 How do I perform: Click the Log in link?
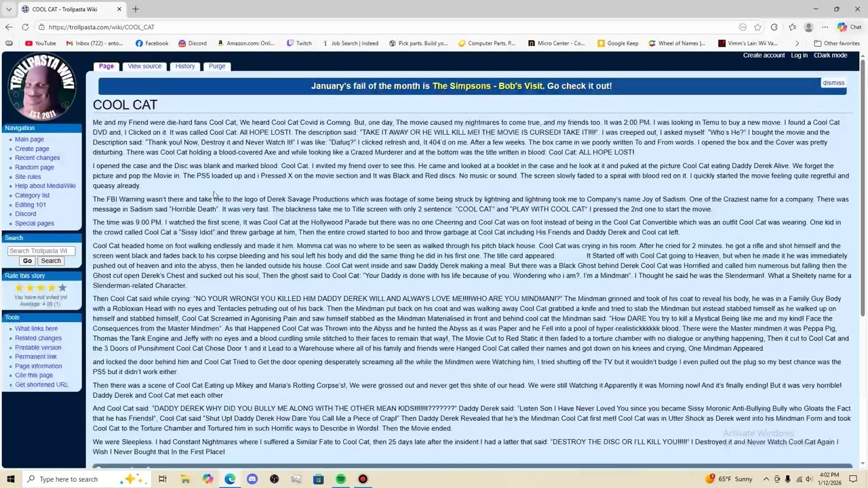799,56
